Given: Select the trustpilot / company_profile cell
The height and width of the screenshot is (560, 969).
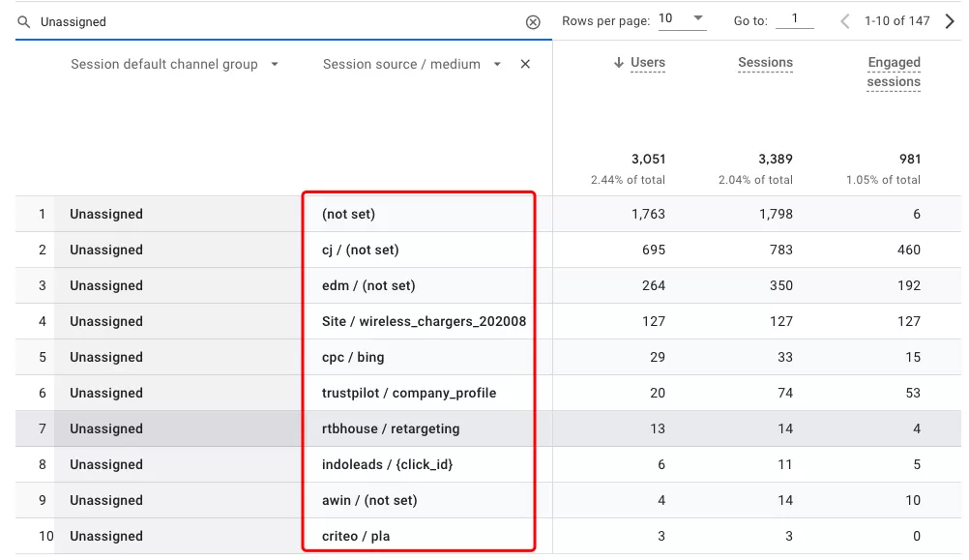Looking at the screenshot, I should tap(409, 393).
